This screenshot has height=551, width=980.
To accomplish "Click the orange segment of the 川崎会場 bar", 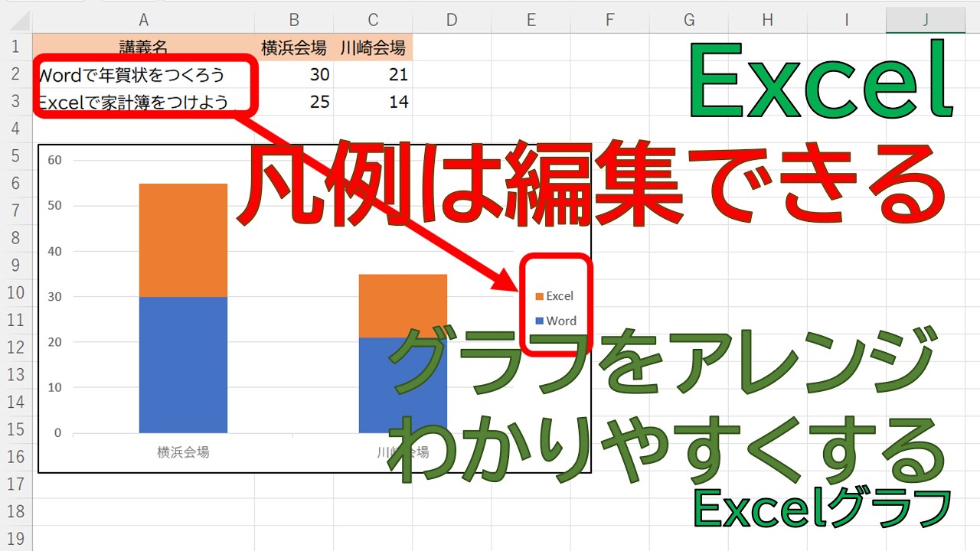I will point(403,305).
